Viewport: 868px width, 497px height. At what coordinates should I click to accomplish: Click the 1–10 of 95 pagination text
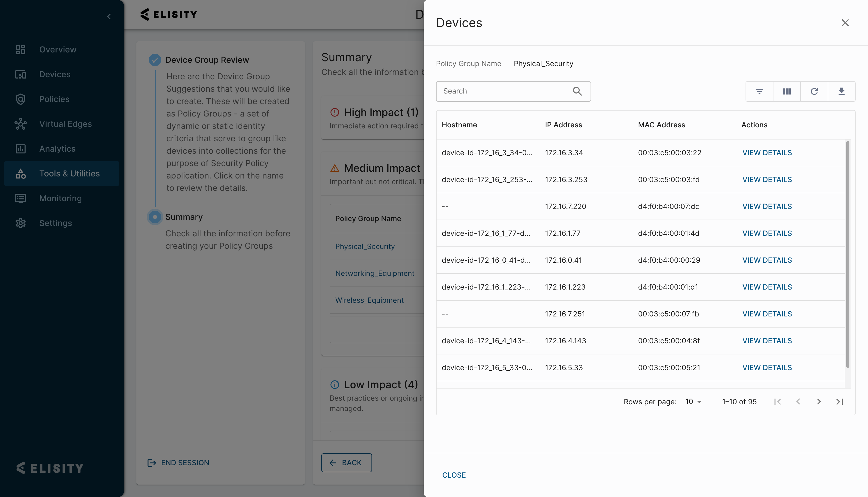(x=739, y=402)
